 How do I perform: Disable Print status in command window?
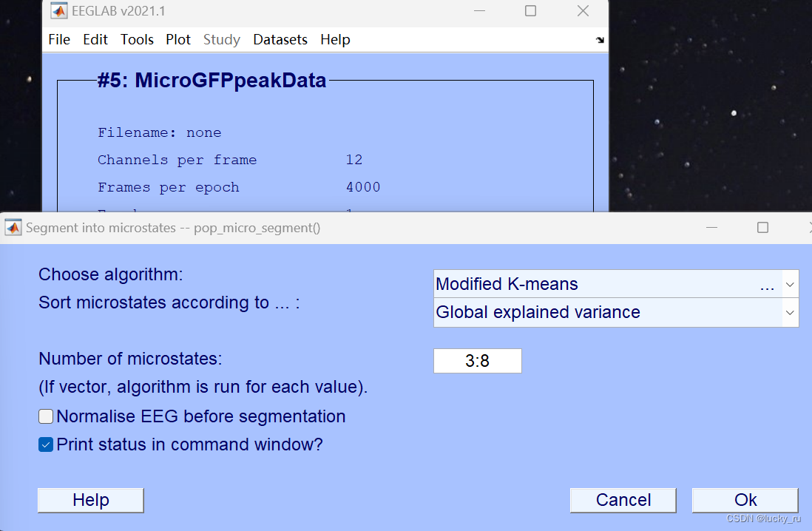[45, 444]
